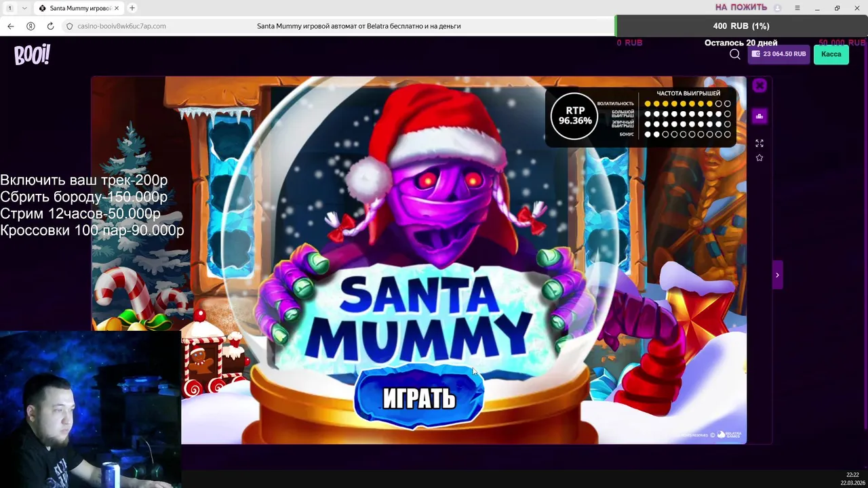Enter fullscreen mode via expand icon
The height and width of the screenshot is (488, 868).
tap(759, 143)
